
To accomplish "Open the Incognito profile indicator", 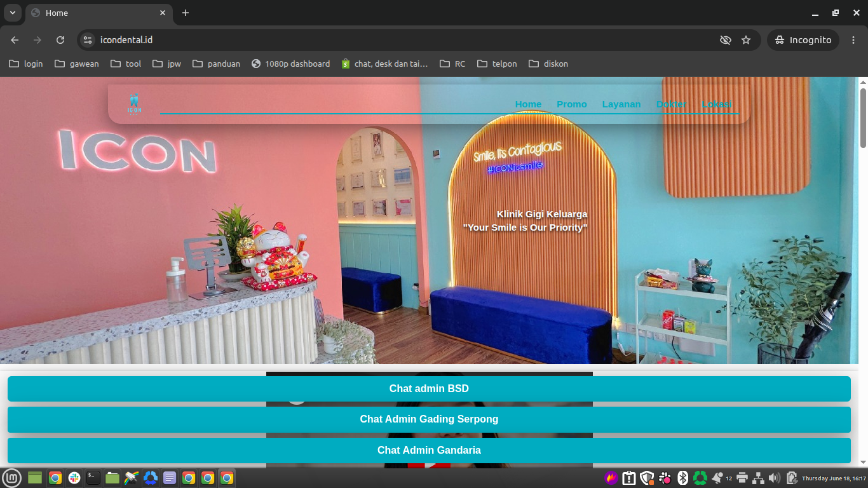I will point(803,40).
